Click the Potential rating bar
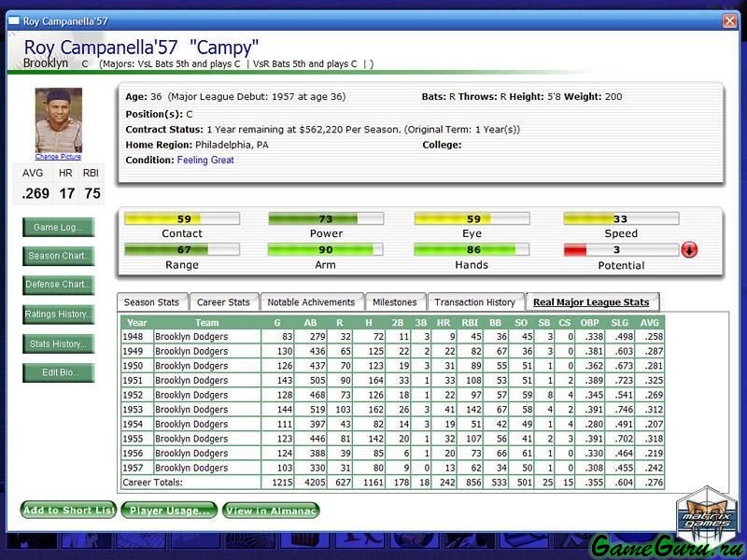 [x=621, y=249]
